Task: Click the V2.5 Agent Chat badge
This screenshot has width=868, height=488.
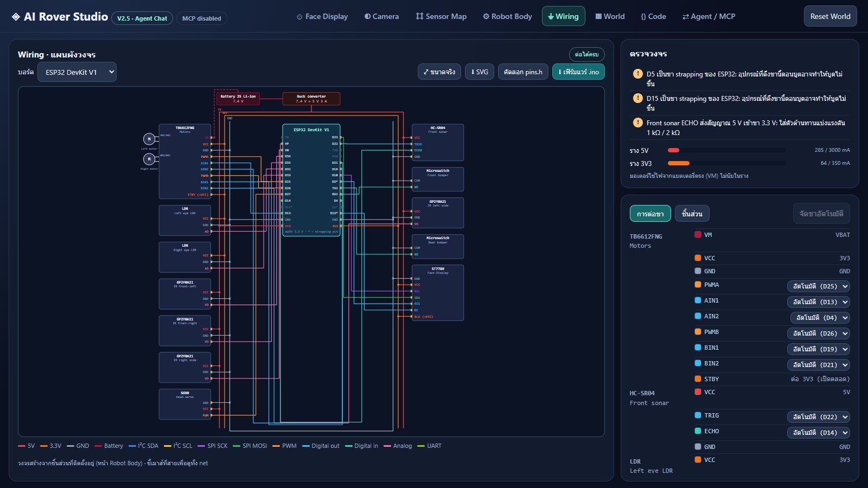Action: pyautogui.click(x=142, y=18)
